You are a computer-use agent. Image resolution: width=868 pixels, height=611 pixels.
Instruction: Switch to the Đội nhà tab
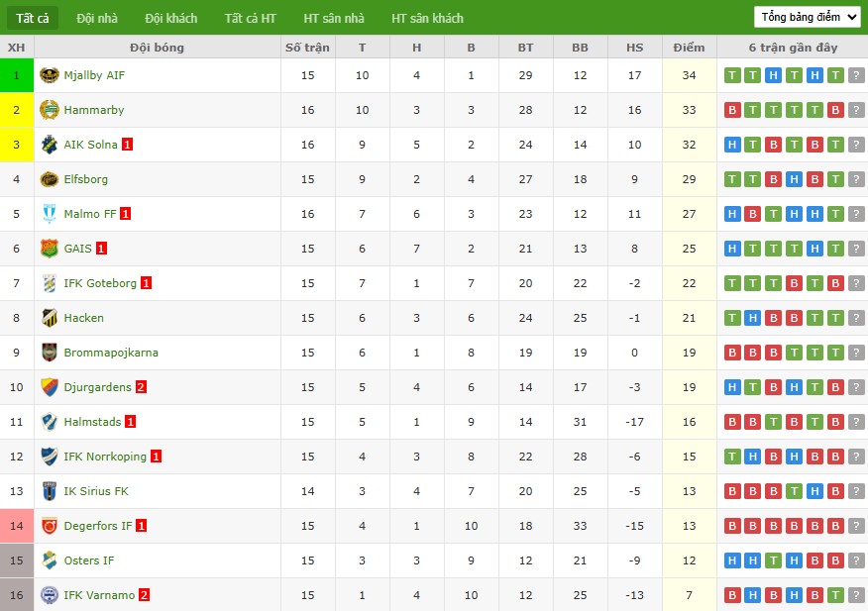point(97,18)
